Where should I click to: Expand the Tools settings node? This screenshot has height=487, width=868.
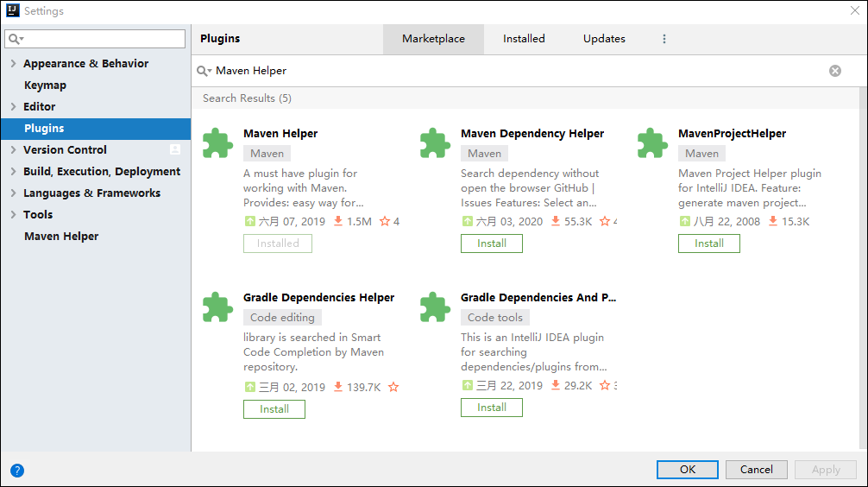click(13, 214)
